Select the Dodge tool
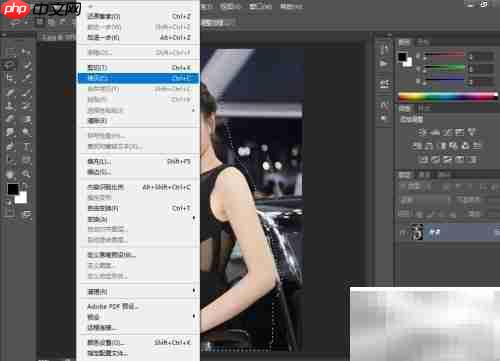Screen dimensions: 500x361 pyautogui.click(x=26, y=132)
